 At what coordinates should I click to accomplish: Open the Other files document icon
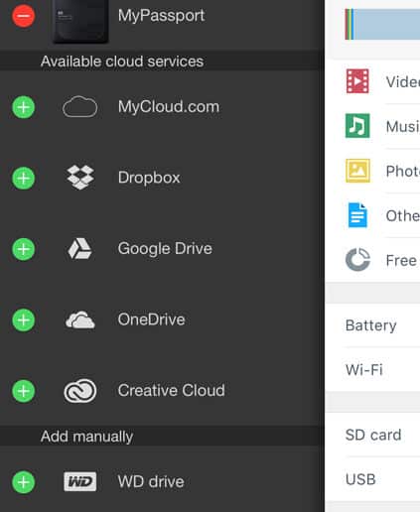click(357, 215)
